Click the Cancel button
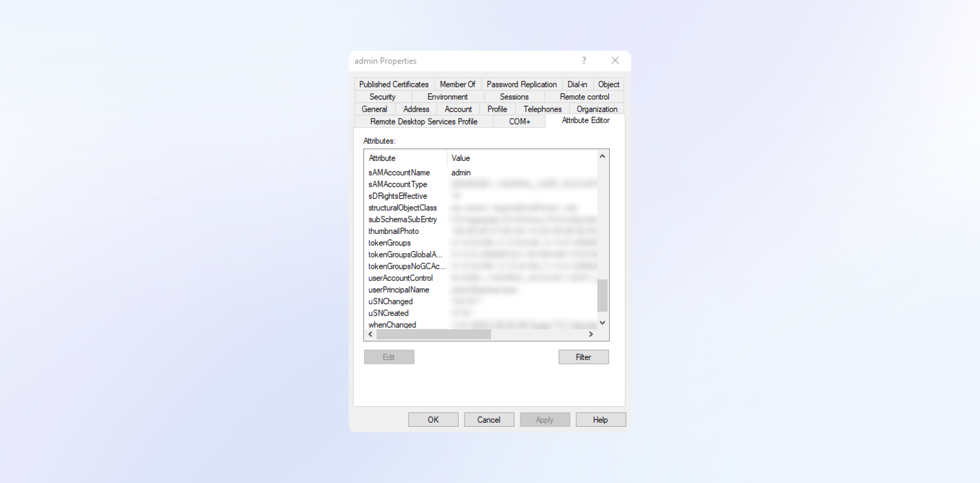980x483 pixels. 489,420
